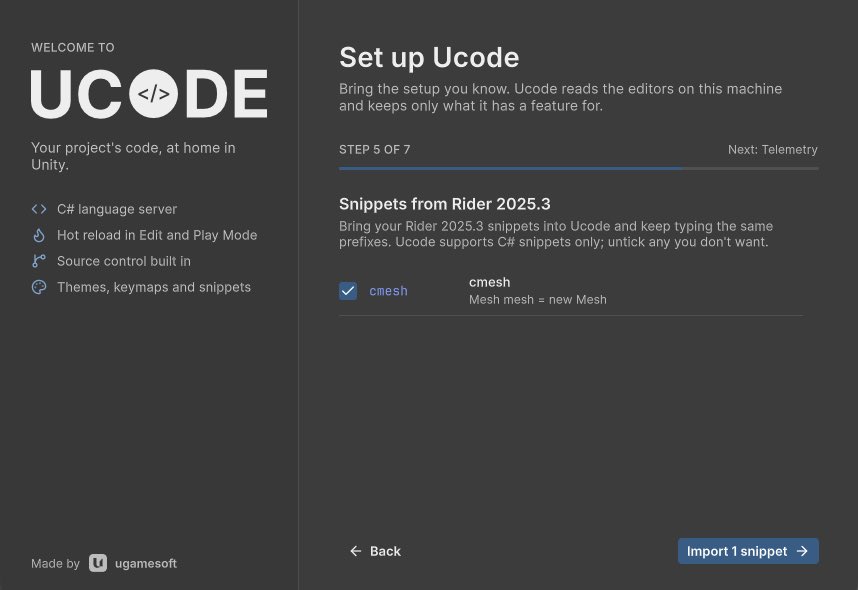Click 'Source control built in' text
Image resolution: width=858 pixels, height=590 pixels.
124,261
